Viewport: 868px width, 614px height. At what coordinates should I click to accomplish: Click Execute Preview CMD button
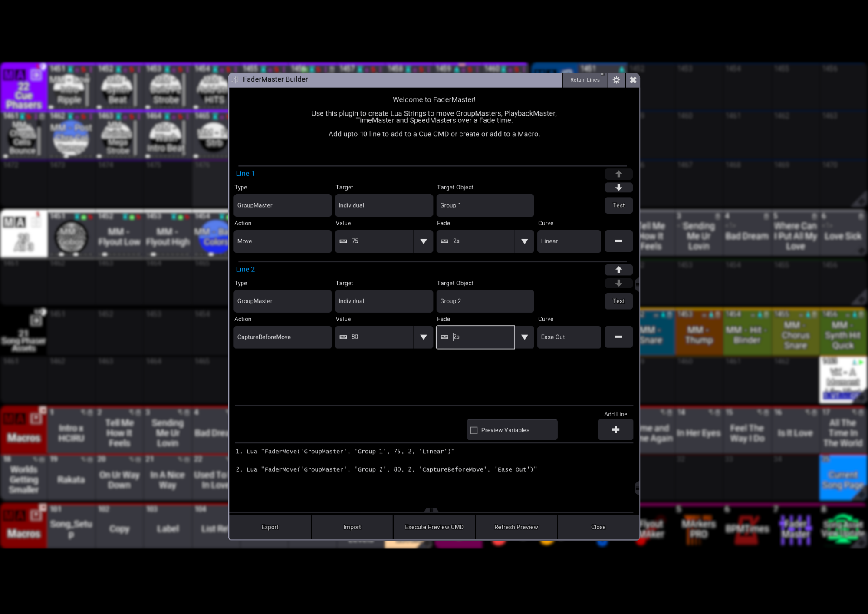tap(434, 527)
